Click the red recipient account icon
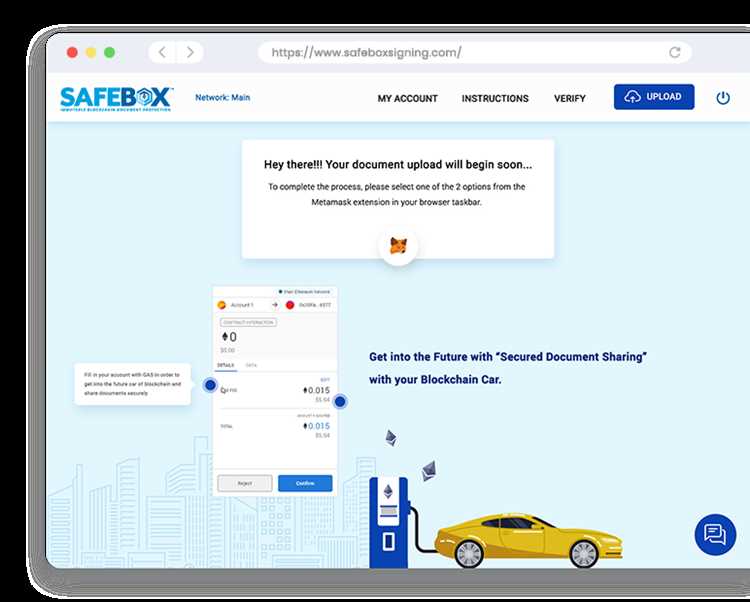The height and width of the screenshot is (602, 750). tap(290, 305)
